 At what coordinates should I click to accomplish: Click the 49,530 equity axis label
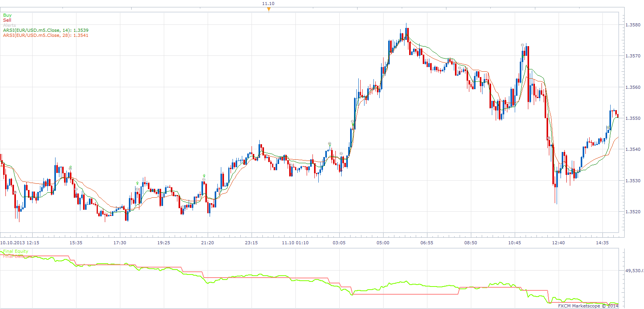point(634,271)
